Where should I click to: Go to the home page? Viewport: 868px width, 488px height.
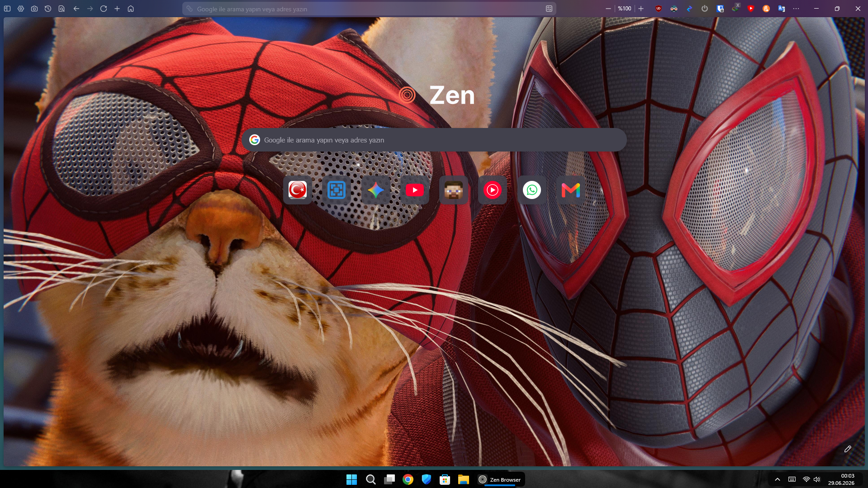click(131, 9)
